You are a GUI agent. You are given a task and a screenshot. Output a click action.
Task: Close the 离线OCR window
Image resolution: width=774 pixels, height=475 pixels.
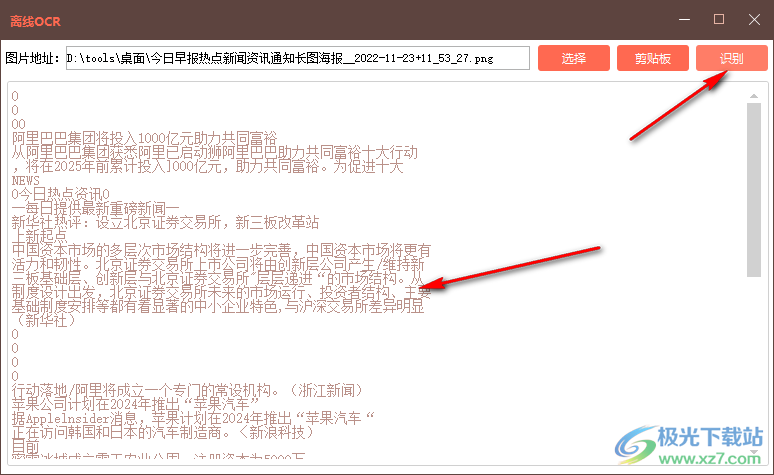click(x=754, y=20)
